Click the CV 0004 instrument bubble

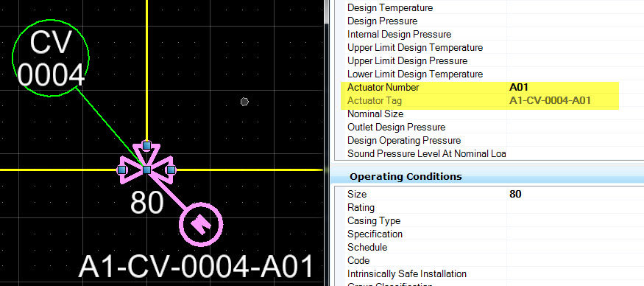(x=51, y=58)
